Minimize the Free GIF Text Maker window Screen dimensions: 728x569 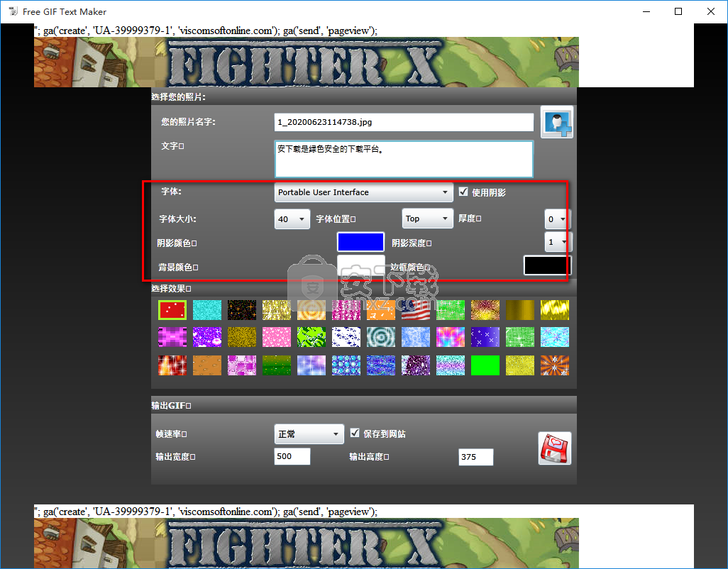[x=646, y=11]
